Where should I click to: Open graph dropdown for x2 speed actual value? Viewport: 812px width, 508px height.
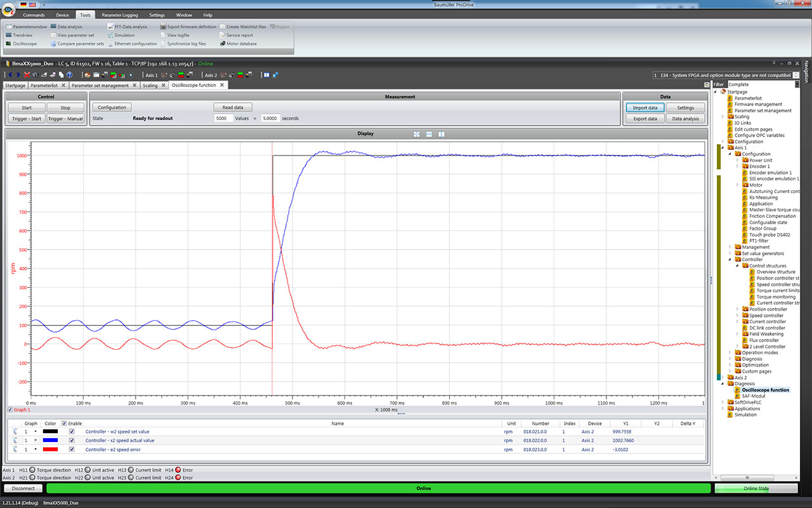(x=36, y=440)
